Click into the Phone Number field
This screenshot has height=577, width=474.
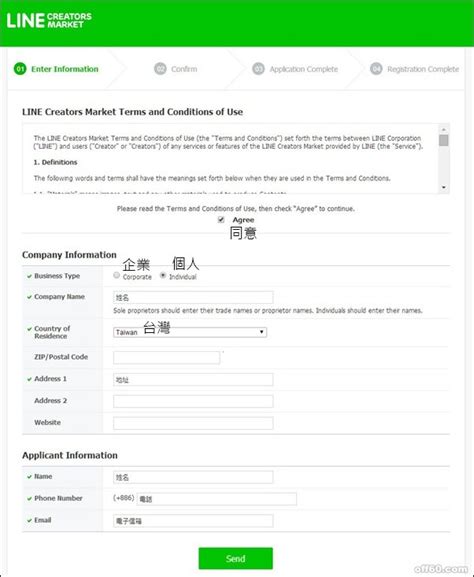(217, 499)
